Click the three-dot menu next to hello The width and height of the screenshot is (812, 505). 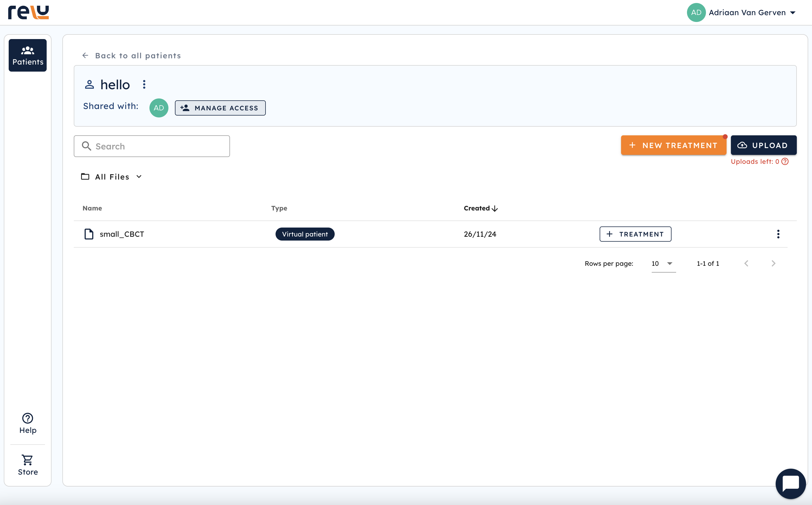pos(144,85)
